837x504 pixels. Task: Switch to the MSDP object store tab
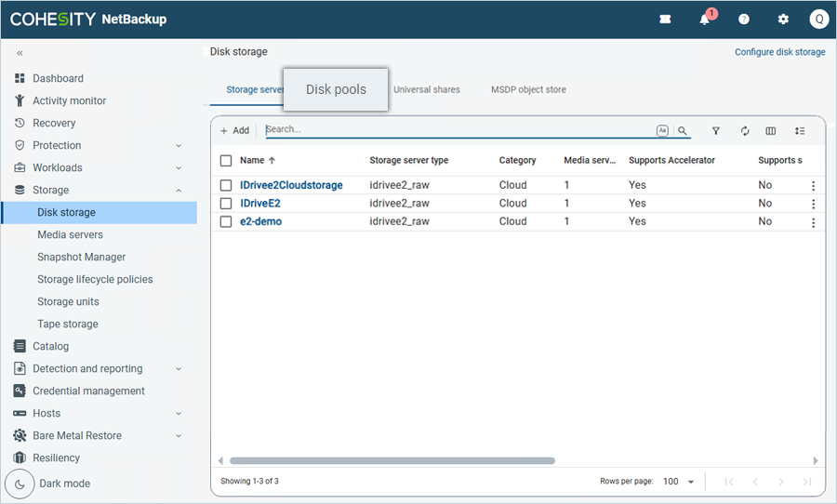pyautogui.click(x=528, y=89)
